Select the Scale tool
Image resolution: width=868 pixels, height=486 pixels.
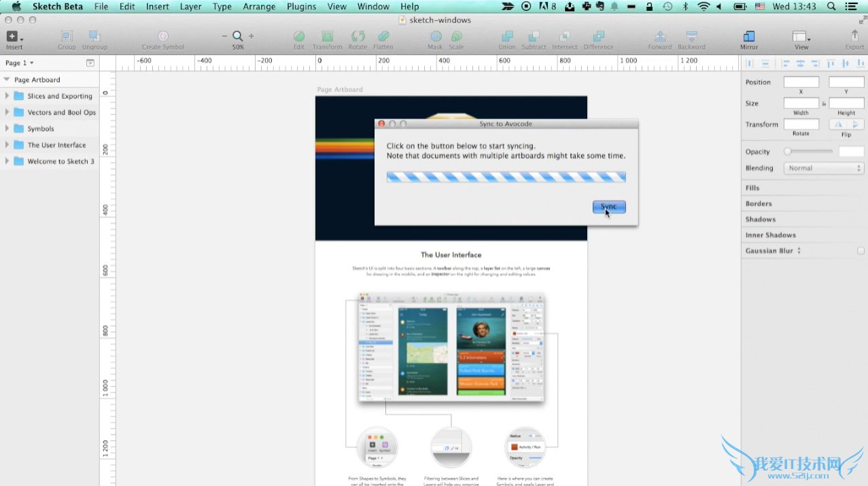pos(456,36)
